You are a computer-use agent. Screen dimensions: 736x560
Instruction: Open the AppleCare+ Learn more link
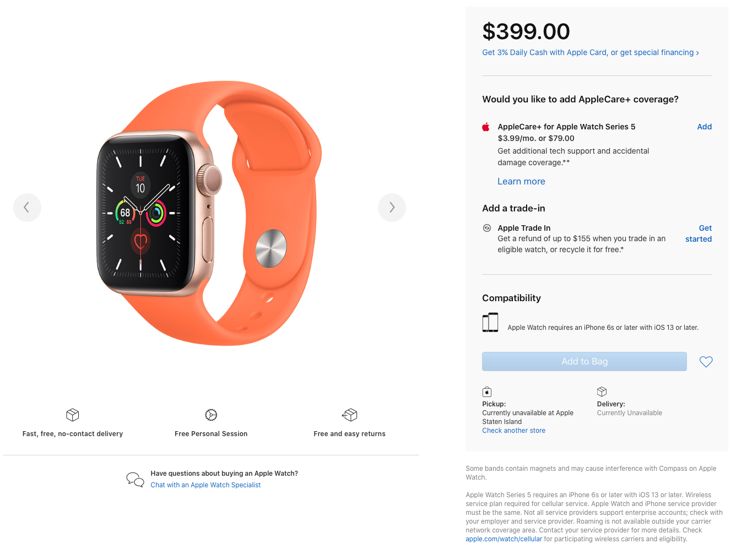click(x=521, y=181)
